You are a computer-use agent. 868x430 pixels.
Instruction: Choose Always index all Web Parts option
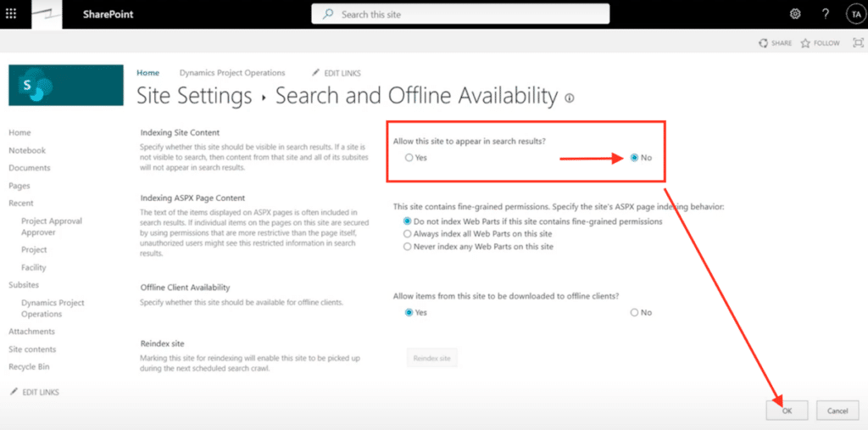pos(409,233)
